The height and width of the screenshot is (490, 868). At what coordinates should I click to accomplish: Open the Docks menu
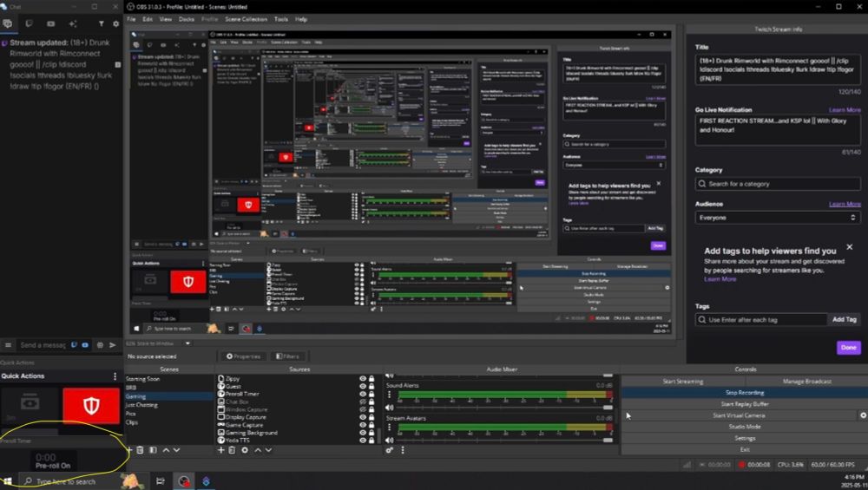click(x=187, y=19)
